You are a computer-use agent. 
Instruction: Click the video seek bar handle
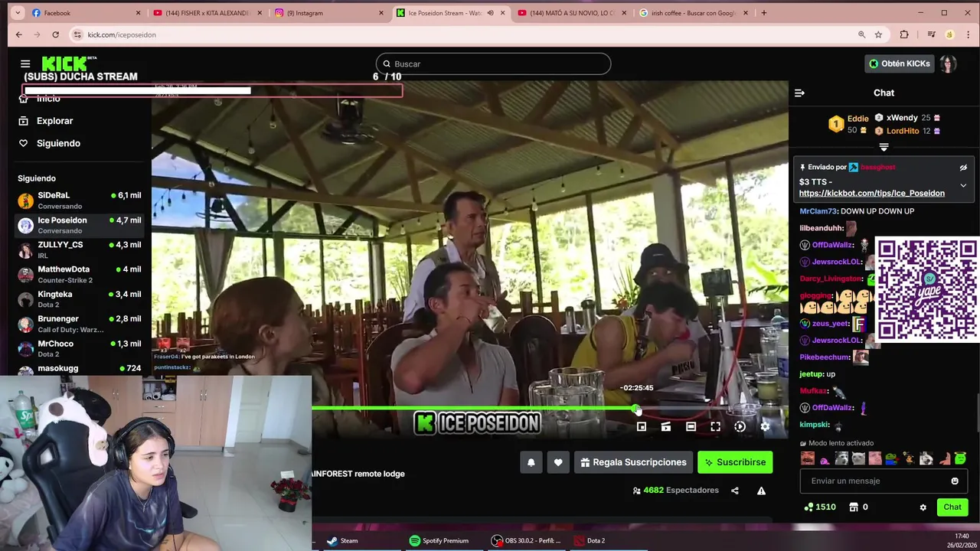coord(636,409)
